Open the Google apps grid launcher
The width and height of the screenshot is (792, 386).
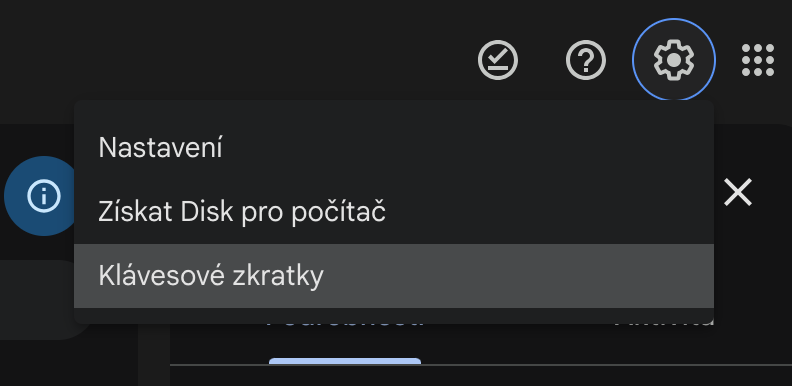point(758,60)
